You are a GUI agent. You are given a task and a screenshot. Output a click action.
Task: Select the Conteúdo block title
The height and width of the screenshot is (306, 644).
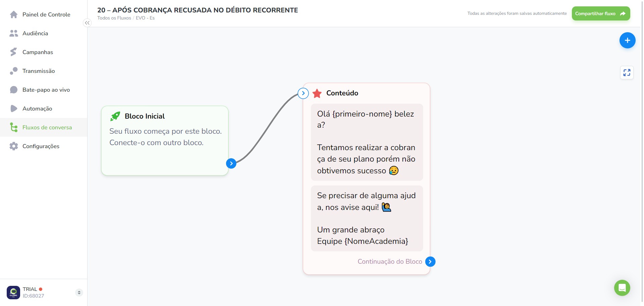(x=342, y=93)
